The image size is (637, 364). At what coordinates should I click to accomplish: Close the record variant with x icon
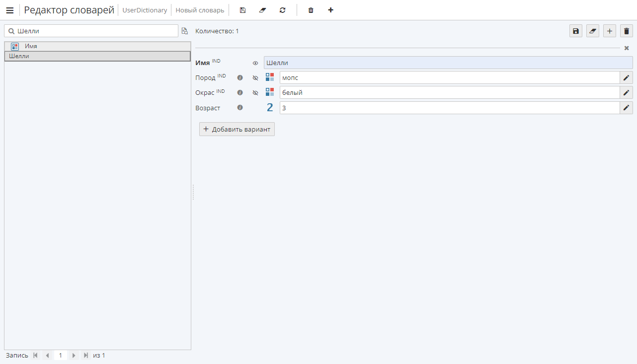click(627, 48)
